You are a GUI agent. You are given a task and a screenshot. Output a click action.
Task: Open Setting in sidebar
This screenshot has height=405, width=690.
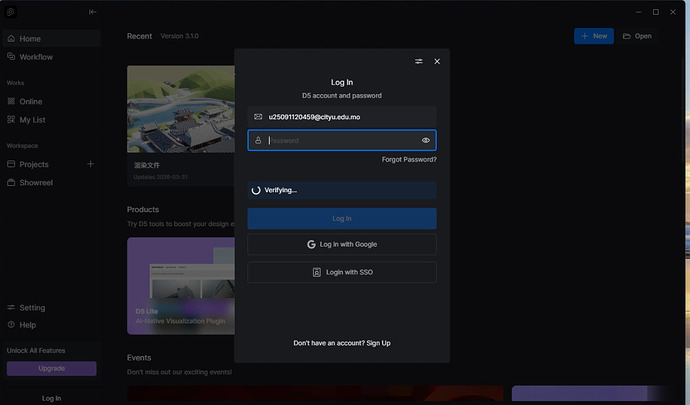pos(51,307)
